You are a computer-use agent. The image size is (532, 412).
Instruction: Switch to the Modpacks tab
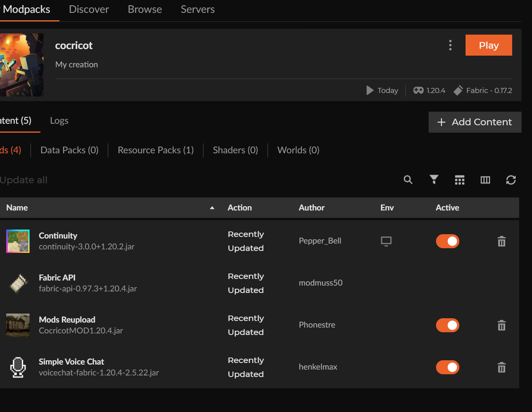click(26, 9)
